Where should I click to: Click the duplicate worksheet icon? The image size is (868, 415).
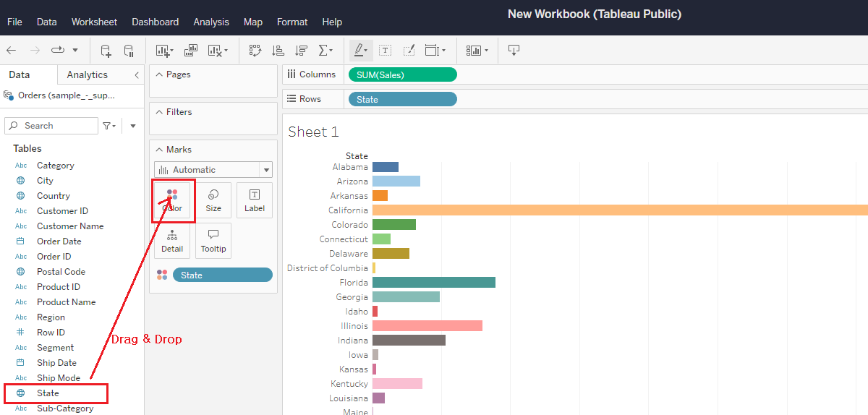(191, 51)
